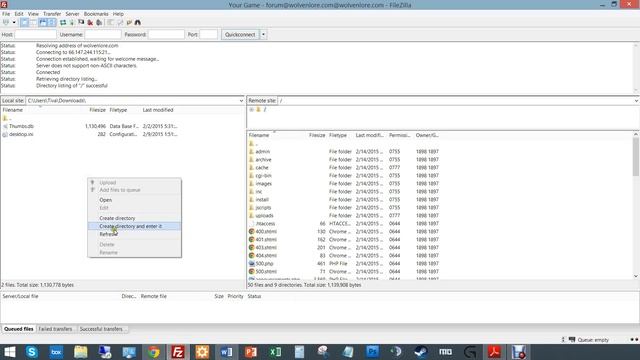Toggle the message log display
640x360 pixels.
[x=24, y=22]
